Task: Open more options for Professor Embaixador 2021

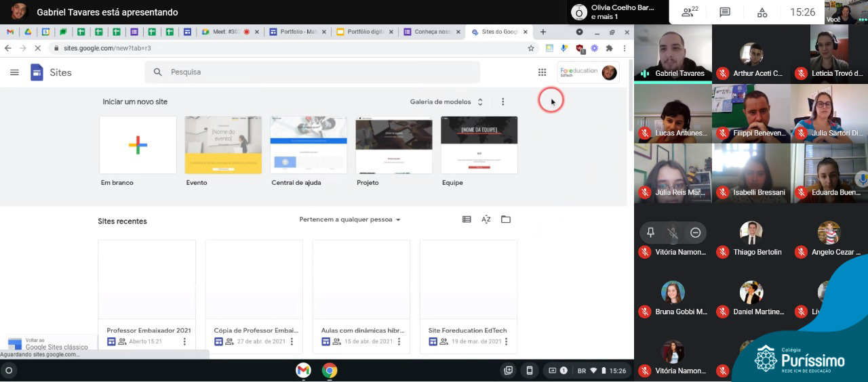Action: (x=184, y=341)
